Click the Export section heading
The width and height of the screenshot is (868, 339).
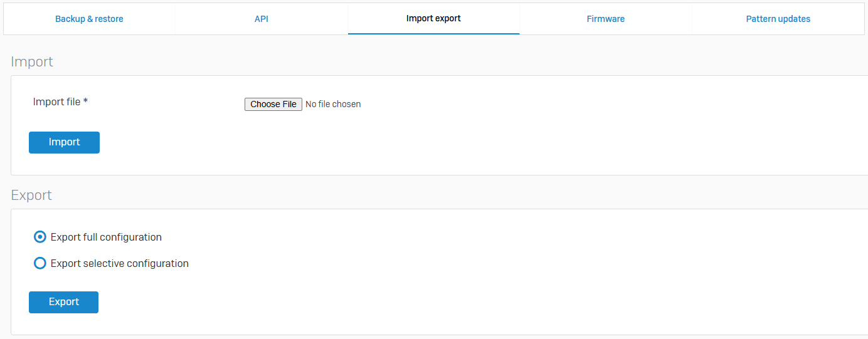coord(31,195)
